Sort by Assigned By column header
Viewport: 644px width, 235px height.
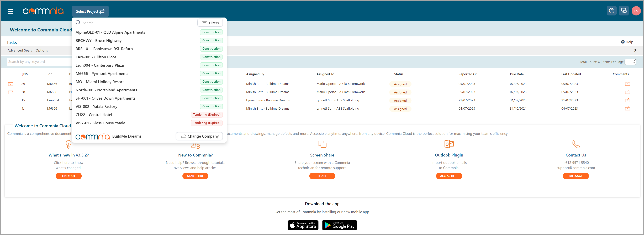tap(255, 74)
